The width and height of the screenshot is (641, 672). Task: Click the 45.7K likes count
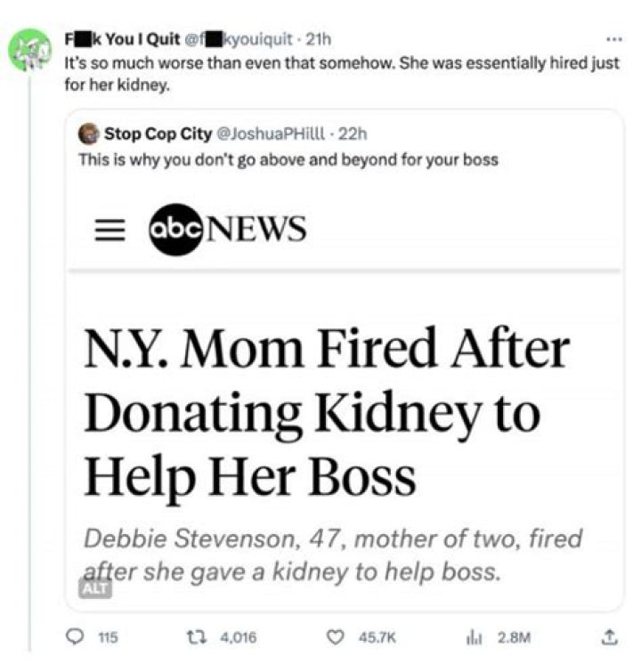377,637
